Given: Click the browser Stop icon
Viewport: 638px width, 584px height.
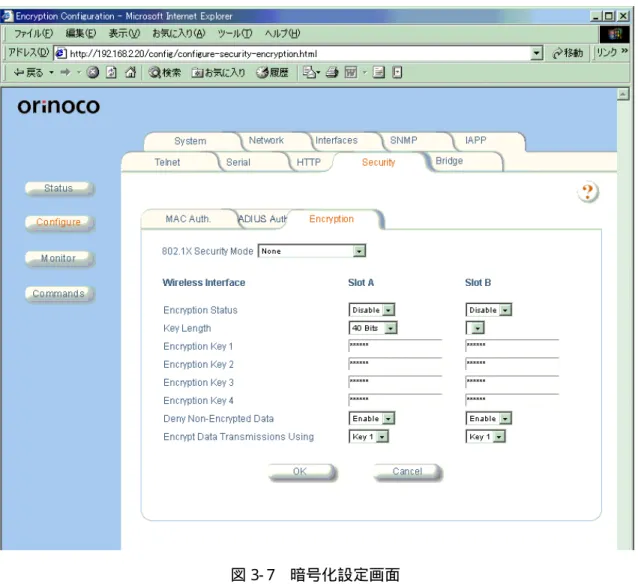Looking at the screenshot, I should 93,72.
